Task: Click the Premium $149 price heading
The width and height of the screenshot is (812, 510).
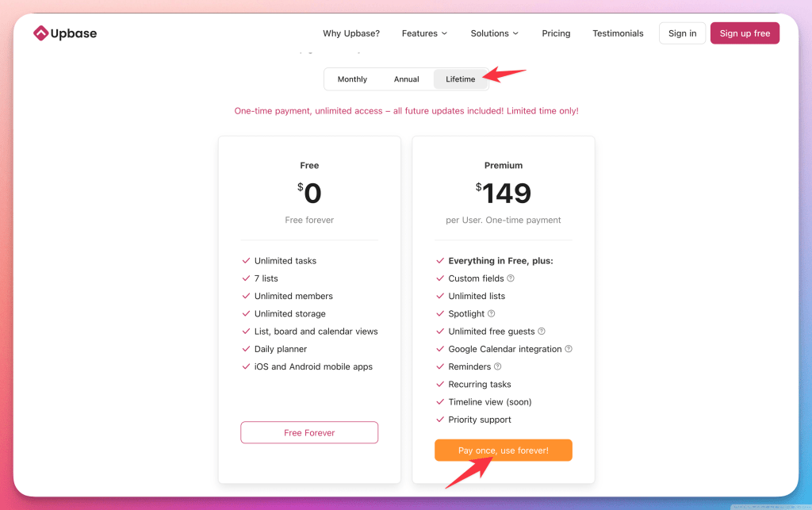Action: 504,193
